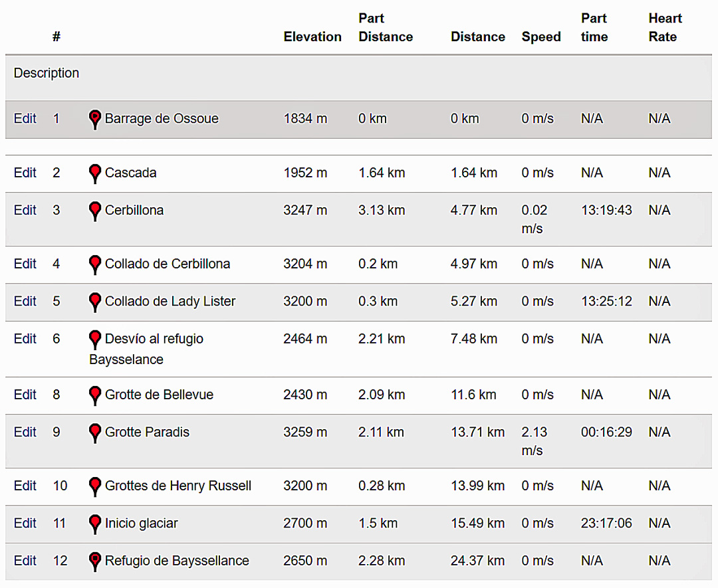Select the 2464 m elevation cell
The image size is (718, 588).
pos(305,339)
